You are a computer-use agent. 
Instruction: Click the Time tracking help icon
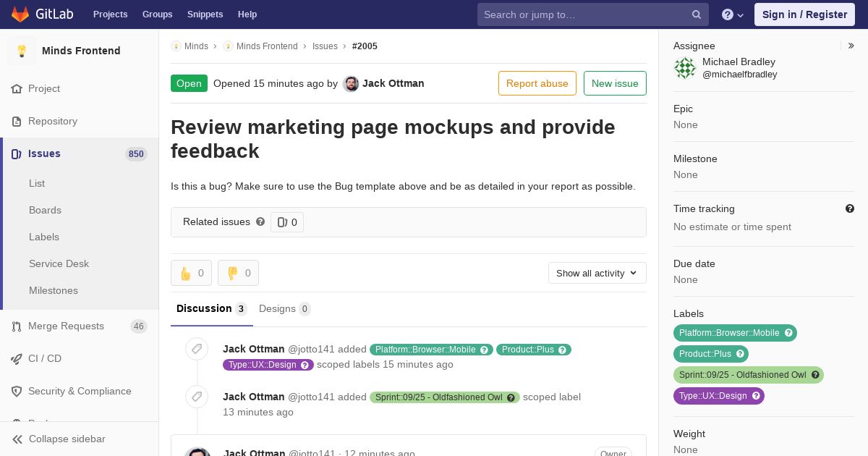click(850, 208)
